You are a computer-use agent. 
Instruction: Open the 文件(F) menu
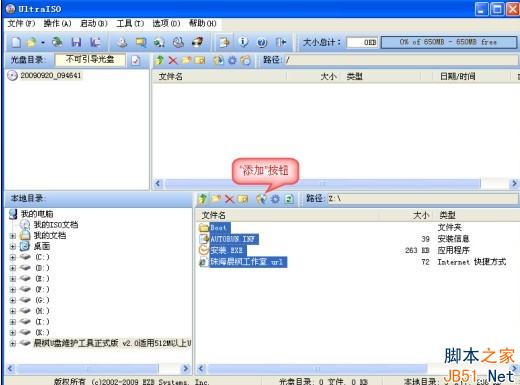21,23
